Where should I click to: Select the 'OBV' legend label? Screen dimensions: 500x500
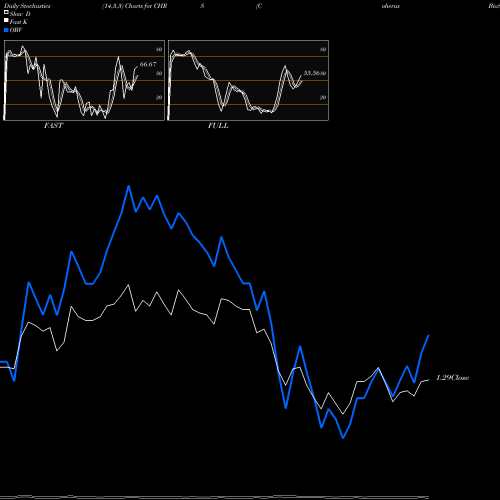(x=16, y=30)
